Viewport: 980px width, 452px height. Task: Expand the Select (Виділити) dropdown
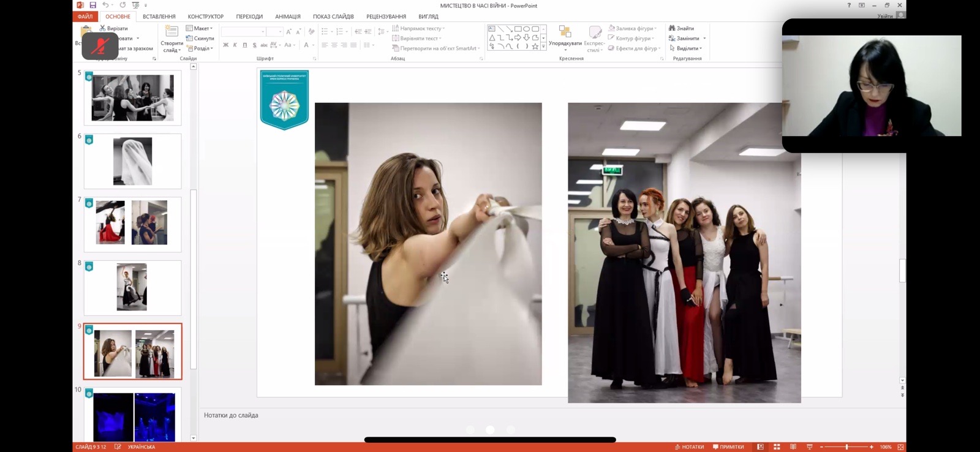686,48
